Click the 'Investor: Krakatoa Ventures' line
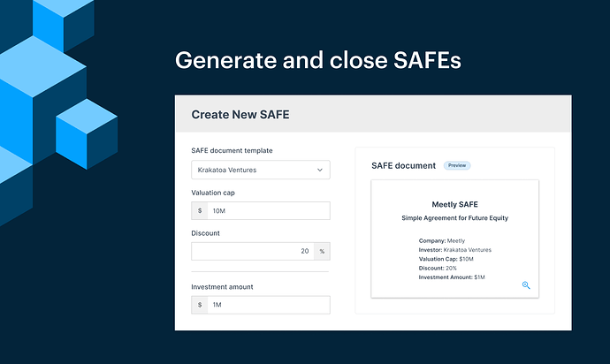The image size is (610, 364). (x=454, y=250)
